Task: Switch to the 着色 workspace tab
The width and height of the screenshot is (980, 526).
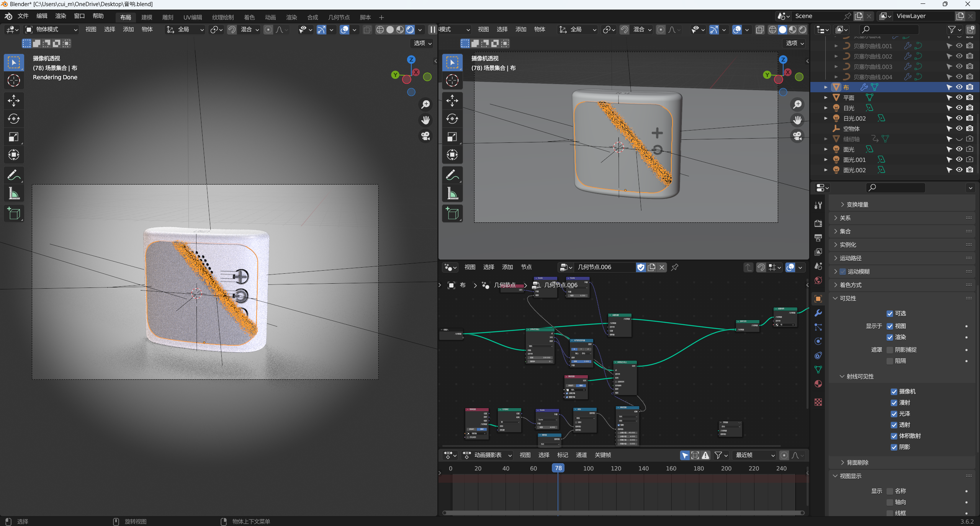Action: (249, 17)
